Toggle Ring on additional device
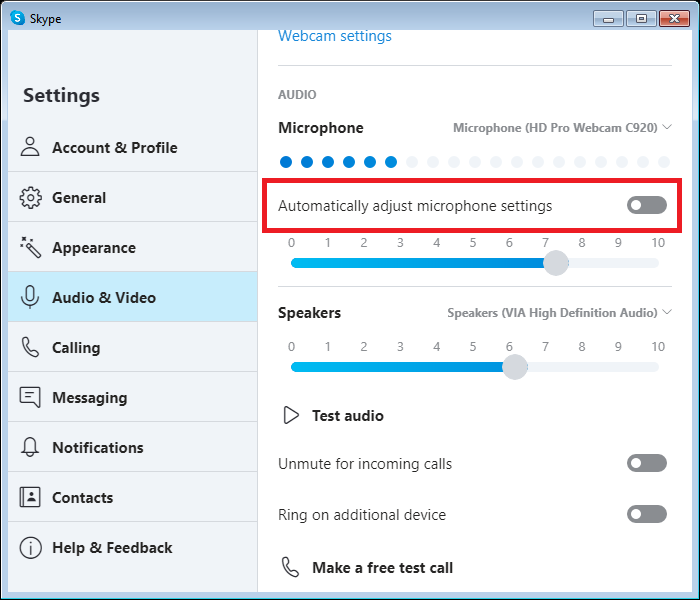 coord(646,514)
